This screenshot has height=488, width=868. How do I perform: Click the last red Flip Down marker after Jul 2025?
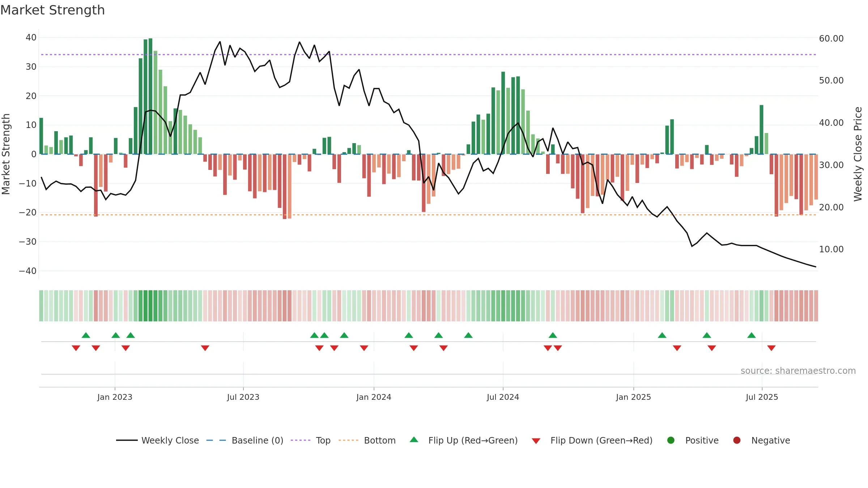771,348
